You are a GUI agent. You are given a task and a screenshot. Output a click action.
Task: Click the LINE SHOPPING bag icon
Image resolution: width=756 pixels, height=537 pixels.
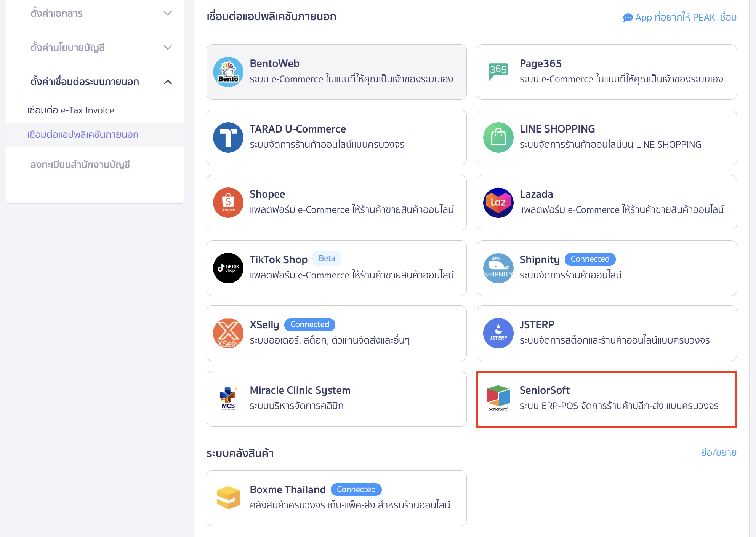pos(498,137)
